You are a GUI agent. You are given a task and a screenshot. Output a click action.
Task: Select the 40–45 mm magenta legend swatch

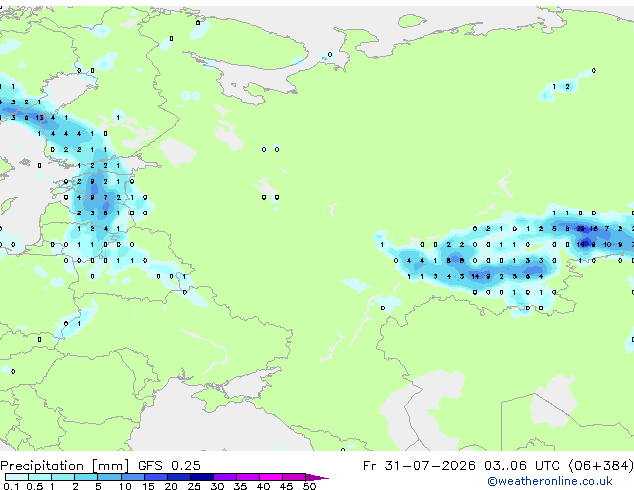tap(271, 477)
